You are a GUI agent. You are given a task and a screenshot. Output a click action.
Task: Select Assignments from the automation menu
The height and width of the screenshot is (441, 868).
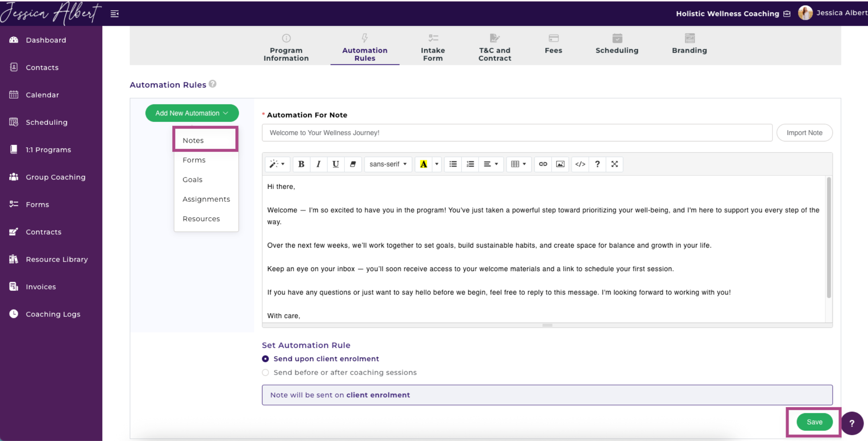tap(206, 199)
